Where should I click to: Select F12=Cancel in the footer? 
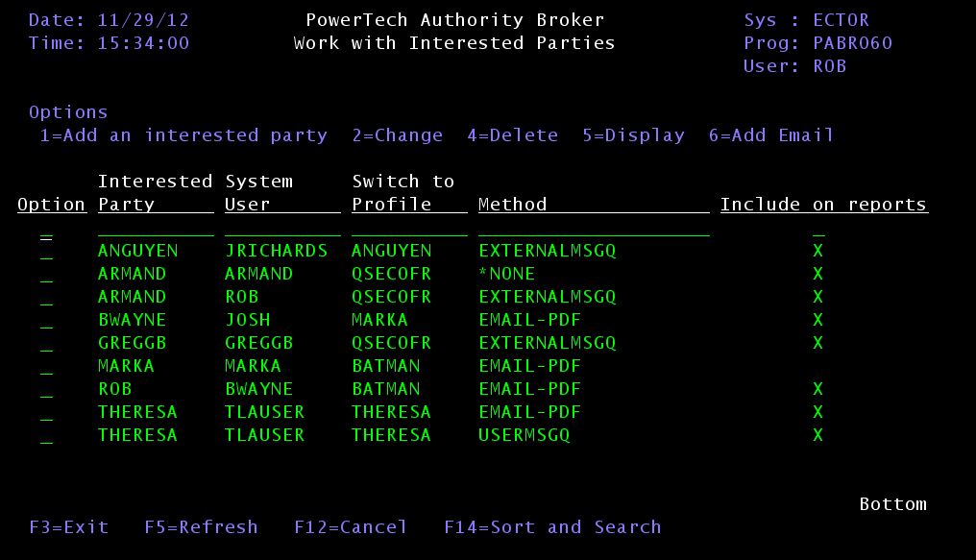(351, 527)
